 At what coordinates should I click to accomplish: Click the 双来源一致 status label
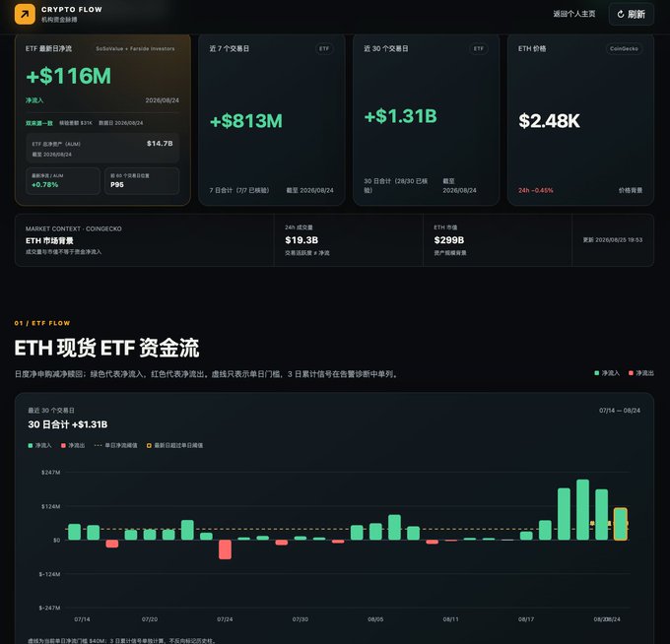[38, 123]
